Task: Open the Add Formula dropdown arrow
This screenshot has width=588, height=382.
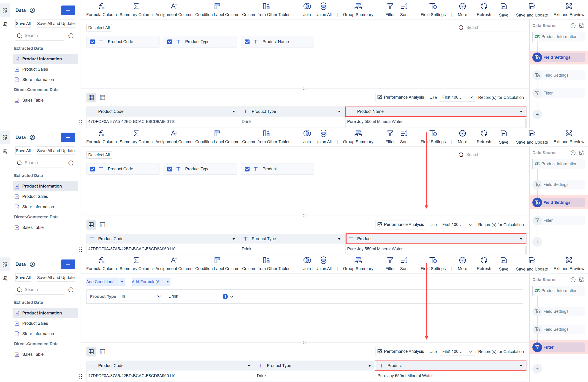Action: point(168,282)
